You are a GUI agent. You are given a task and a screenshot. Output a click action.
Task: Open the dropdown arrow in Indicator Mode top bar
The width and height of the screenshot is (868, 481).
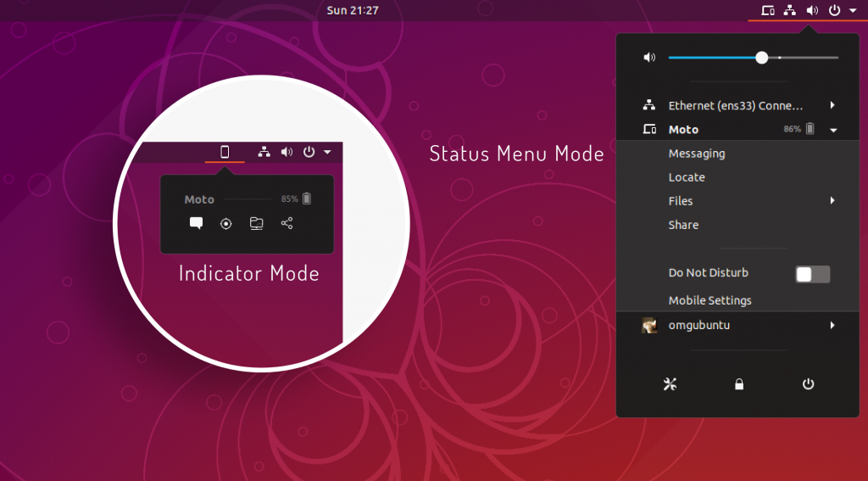click(x=327, y=151)
